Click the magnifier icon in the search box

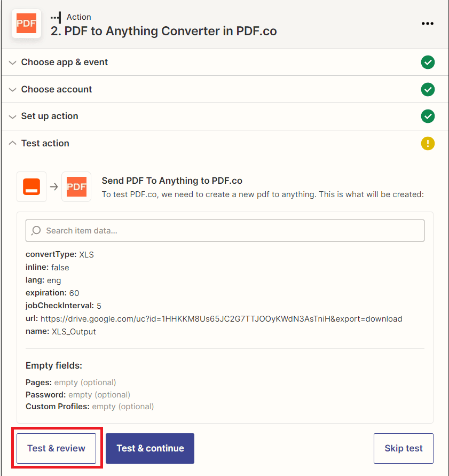tap(36, 231)
